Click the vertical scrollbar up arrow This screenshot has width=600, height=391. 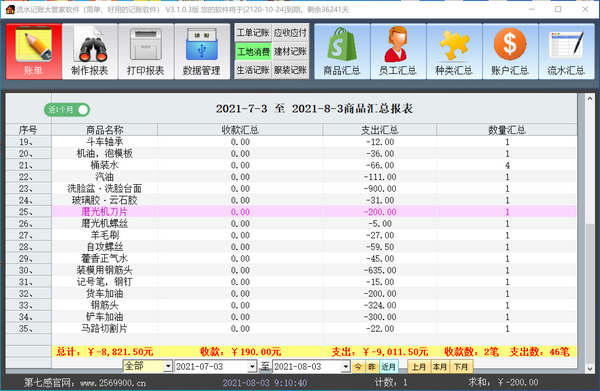click(x=590, y=99)
